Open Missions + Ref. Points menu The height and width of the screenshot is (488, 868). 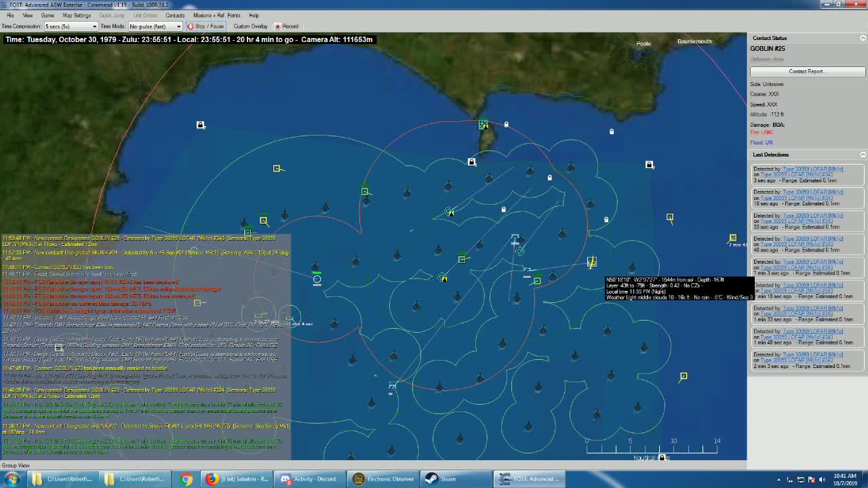point(217,15)
